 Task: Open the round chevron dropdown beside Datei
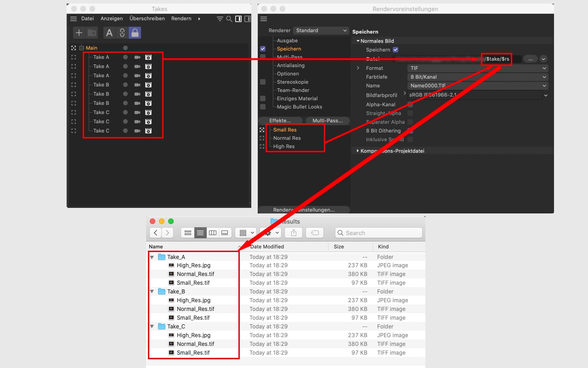tap(543, 59)
